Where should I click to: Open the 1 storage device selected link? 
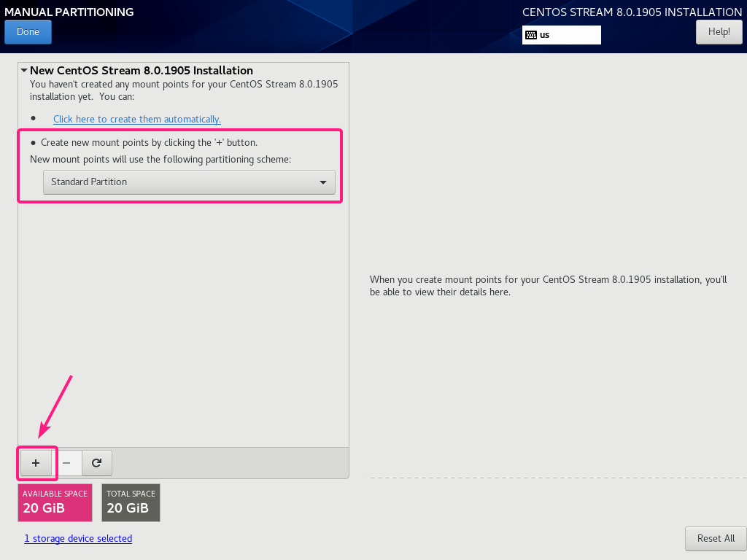[x=78, y=539]
